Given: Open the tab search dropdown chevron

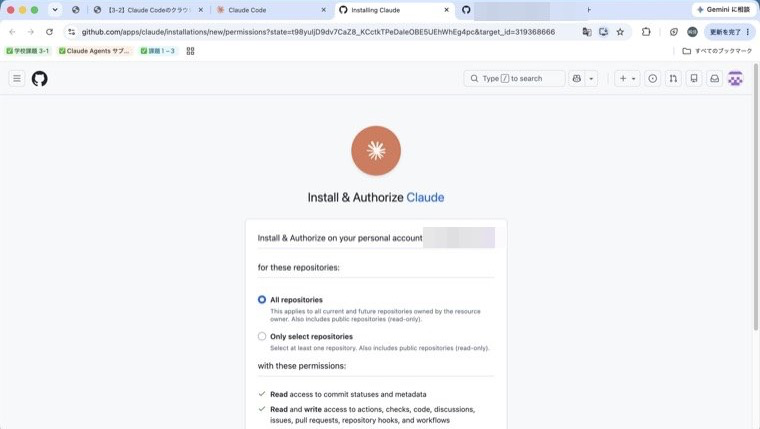Looking at the screenshot, I should pos(55,10).
